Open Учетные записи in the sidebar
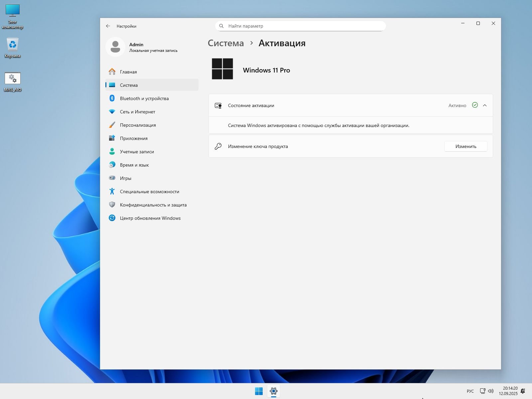 [137, 152]
